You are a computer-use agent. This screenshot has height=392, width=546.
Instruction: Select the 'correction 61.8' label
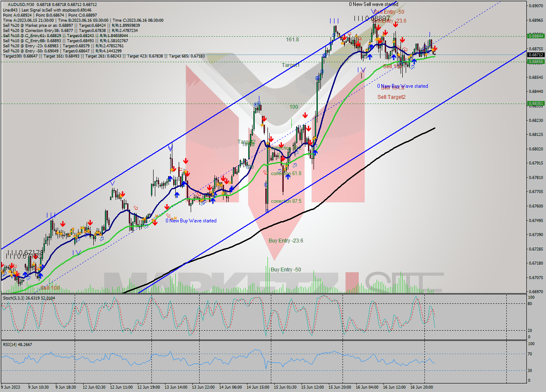click(286, 173)
